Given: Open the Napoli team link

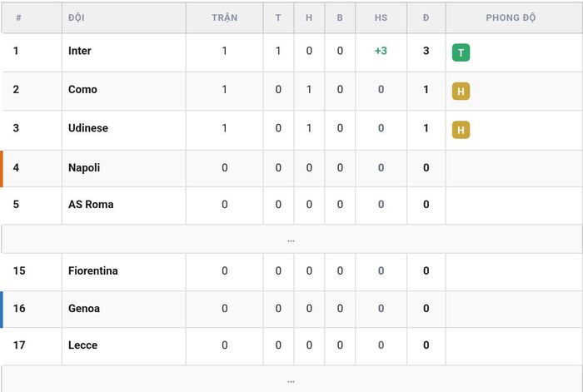Looking at the screenshot, I should click(x=84, y=167).
